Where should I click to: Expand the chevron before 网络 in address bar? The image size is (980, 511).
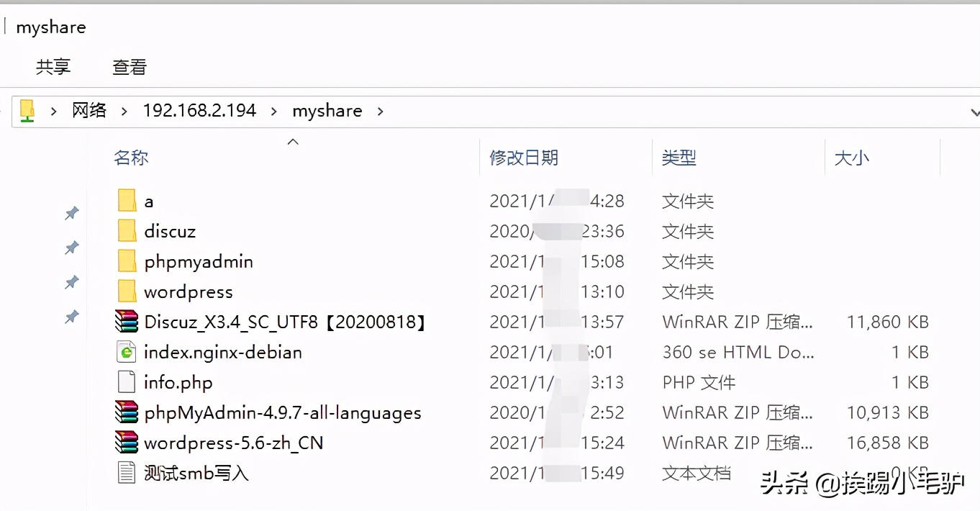[x=53, y=111]
